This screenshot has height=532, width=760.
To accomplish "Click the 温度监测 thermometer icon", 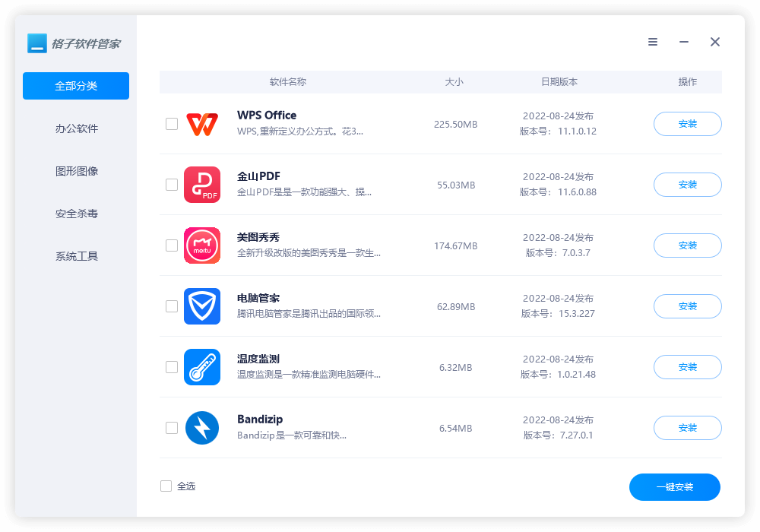I will 202,367.
